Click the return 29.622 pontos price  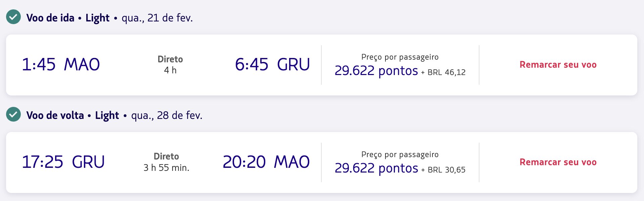click(x=376, y=168)
